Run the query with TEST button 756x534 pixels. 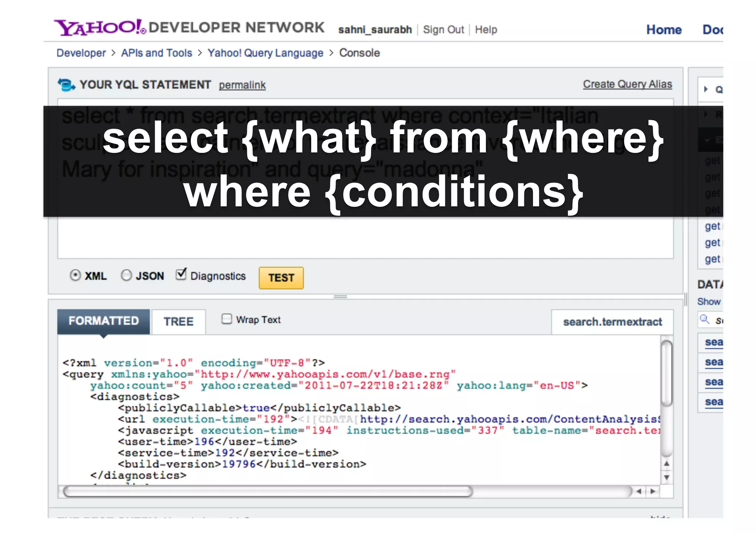pos(281,278)
